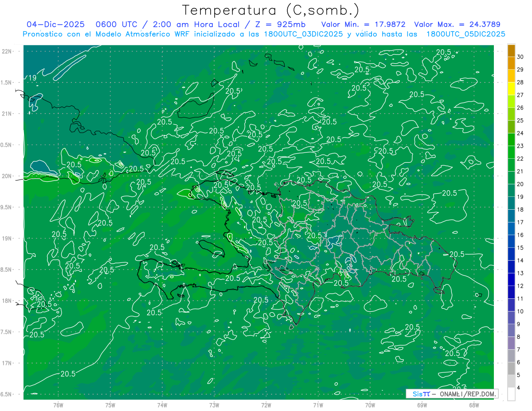Image resolution: width=532 pixels, height=411 pixels.
Task: Click the legend value "30"
Action: [x=520, y=57]
